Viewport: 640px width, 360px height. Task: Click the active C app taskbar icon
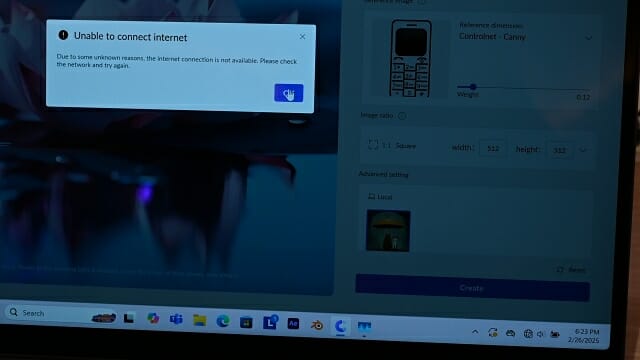[x=340, y=326]
